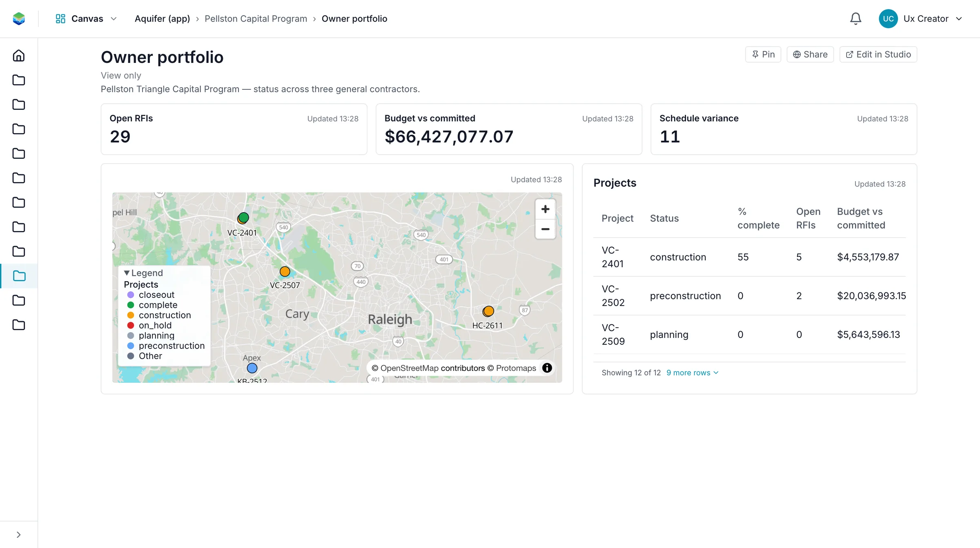Go to Aquifer (app) breadcrumb
The width and height of the screenshot is (980, 548).
click(162, 19)
